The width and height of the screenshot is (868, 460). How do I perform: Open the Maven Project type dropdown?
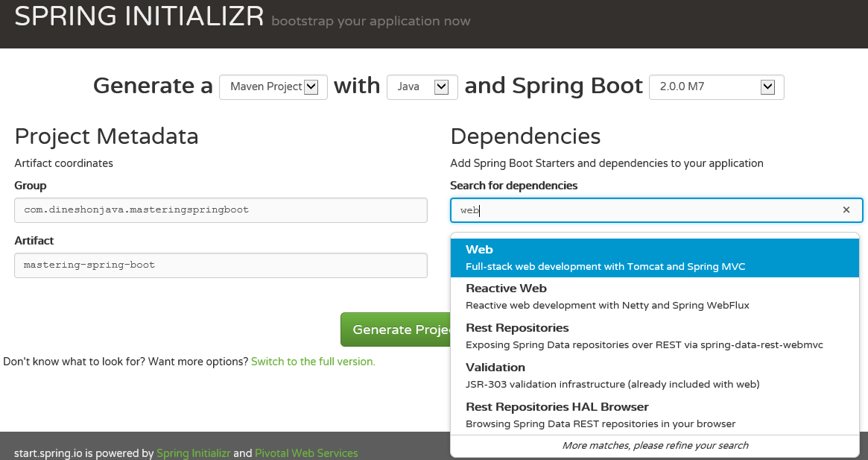coord(273,87)
